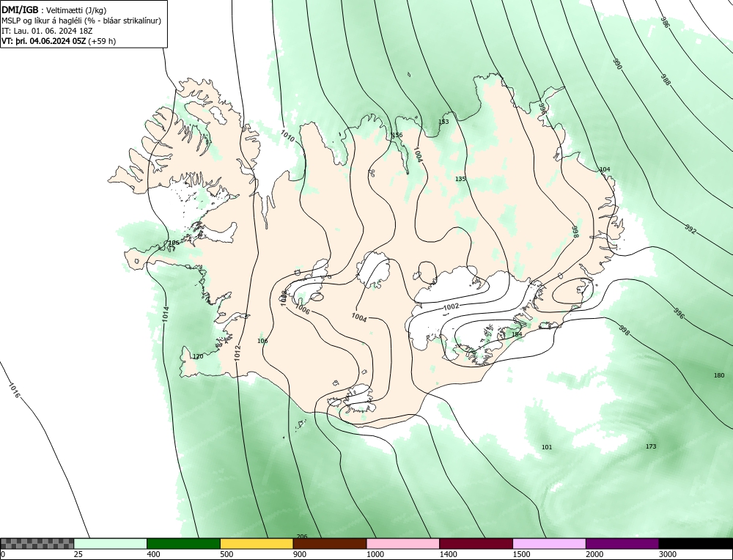Click the 1010 isobar label
733x560 pixels.
click(x=287, y=136)
